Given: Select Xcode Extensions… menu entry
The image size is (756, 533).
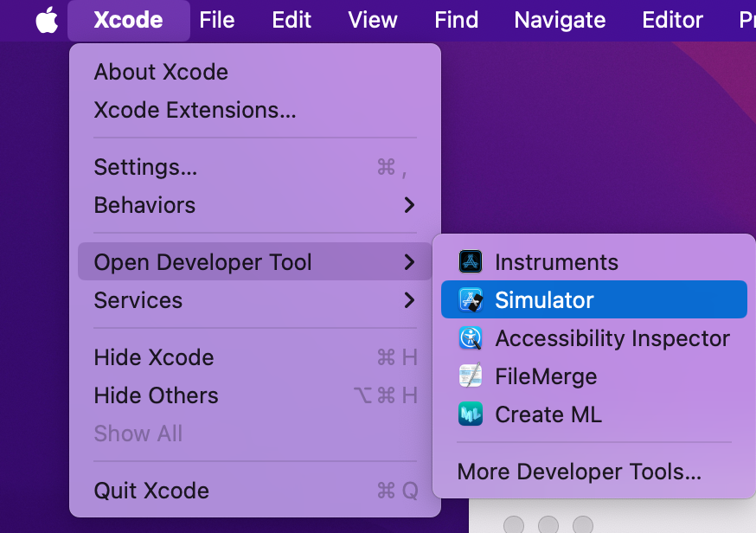Looking at the screenshot, I should [x=255, y=110].
